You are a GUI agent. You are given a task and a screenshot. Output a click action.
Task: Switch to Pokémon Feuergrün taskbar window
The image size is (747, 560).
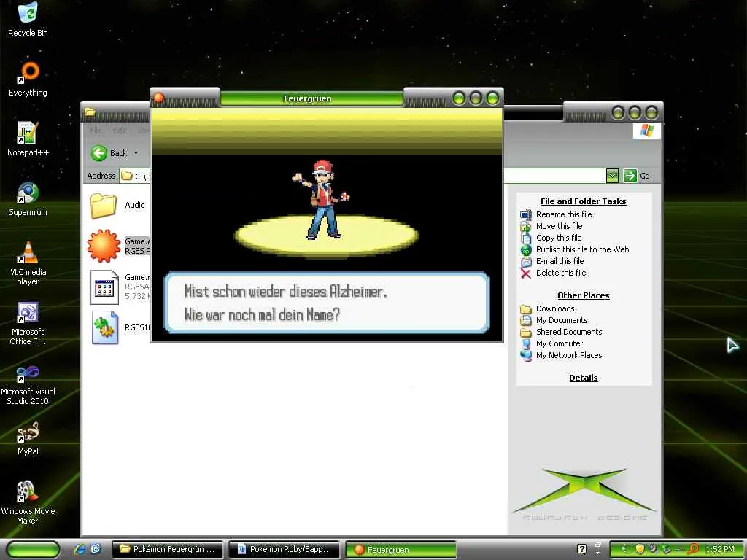click(167, 549)
